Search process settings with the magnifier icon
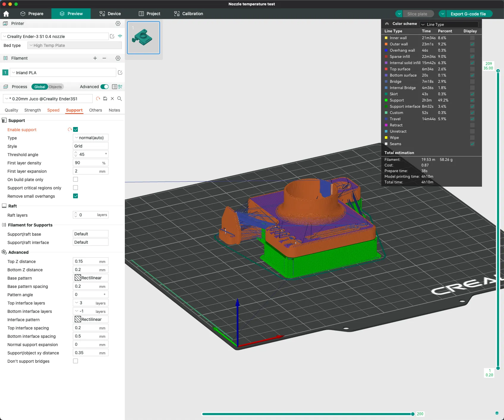504x420 pixels. click(x=119, y=99)
